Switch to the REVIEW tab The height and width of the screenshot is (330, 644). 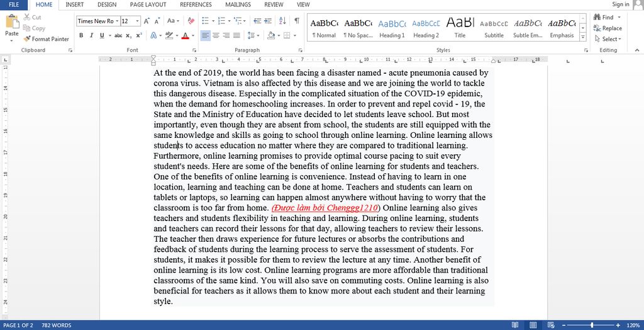[274, 5]
